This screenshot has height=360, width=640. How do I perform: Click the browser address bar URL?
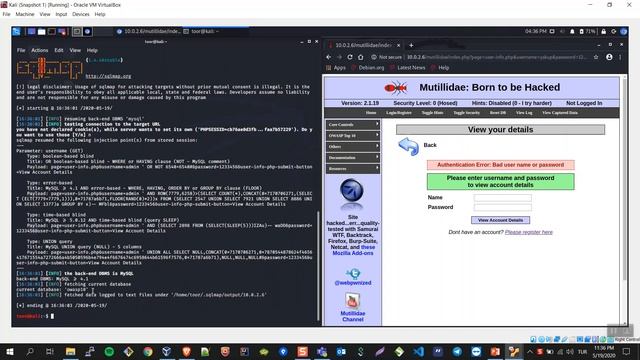[497, 57]
